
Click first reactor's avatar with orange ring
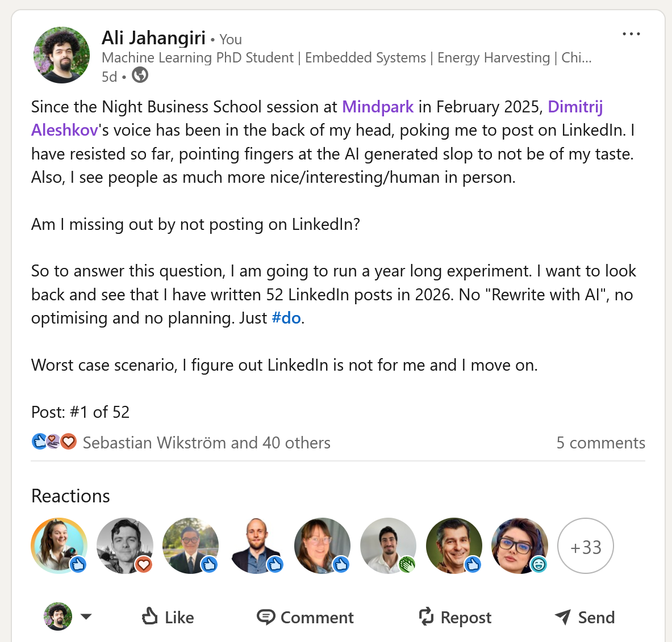[x=59, y=546]
